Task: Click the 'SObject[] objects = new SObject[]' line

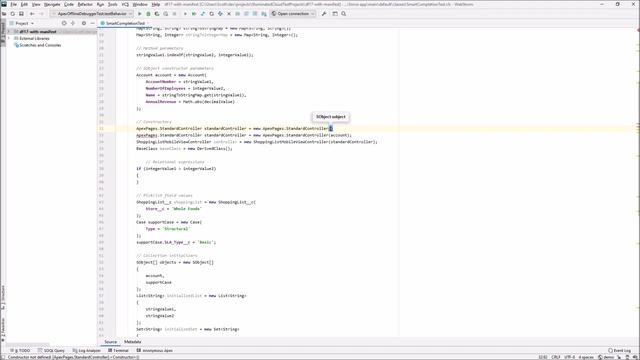Action: [x=175, y=262]
